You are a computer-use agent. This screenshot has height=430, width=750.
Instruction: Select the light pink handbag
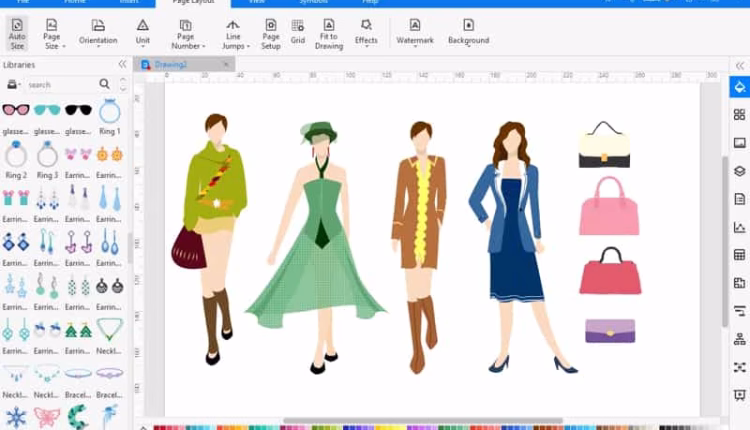(x=609, y=206)
